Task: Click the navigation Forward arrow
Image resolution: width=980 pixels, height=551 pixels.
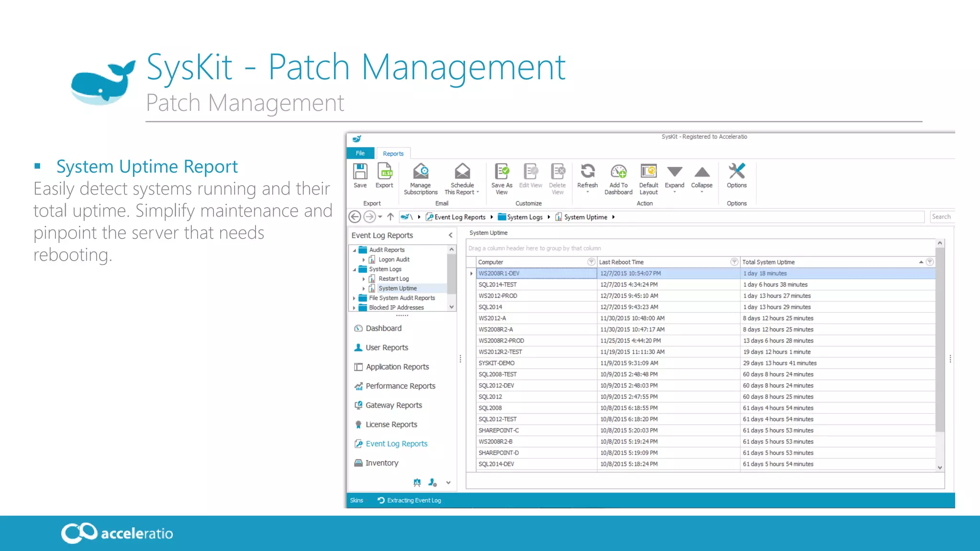Action: [x=369, y=217]
